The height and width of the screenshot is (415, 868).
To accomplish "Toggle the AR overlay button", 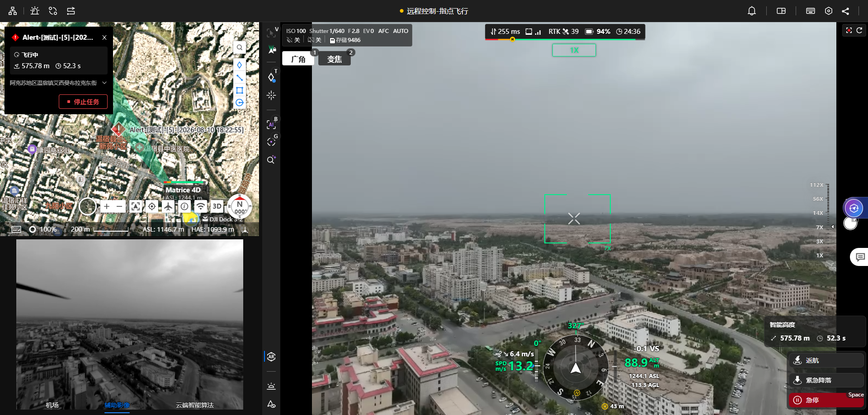I will pos(271,357).
